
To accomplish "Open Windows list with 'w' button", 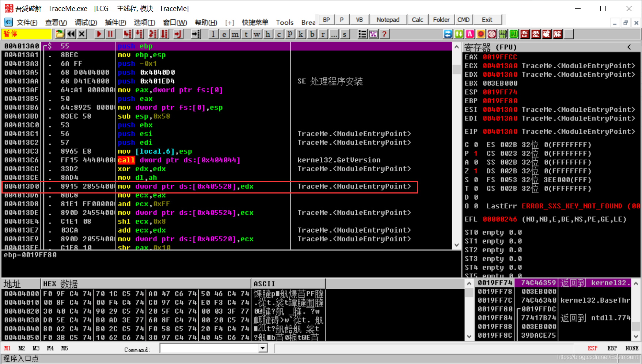I will pyautogui.click(x=257, y=34).
